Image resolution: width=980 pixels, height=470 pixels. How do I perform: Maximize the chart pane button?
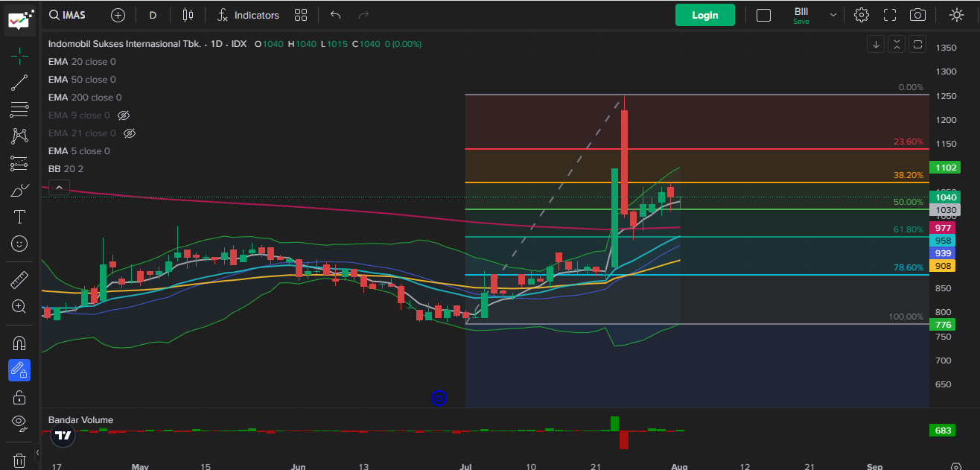tap(918, 45)
